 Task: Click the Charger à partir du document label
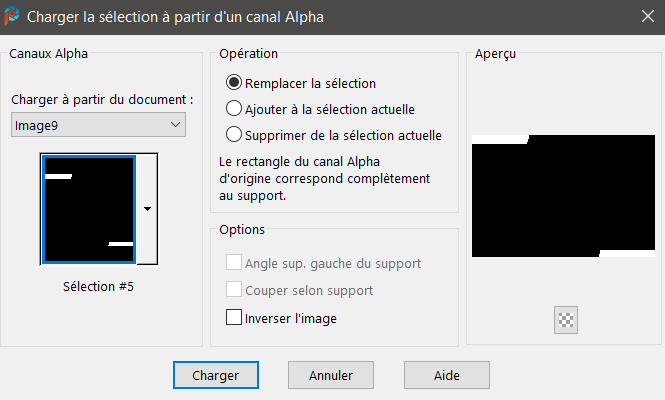click(x=102, y=100)
